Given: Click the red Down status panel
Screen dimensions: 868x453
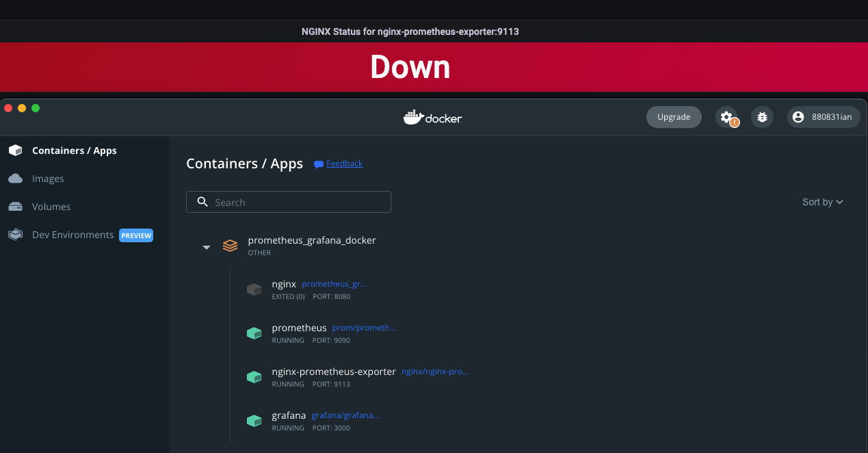Looking at the screenshot, I should pos(434,67).
